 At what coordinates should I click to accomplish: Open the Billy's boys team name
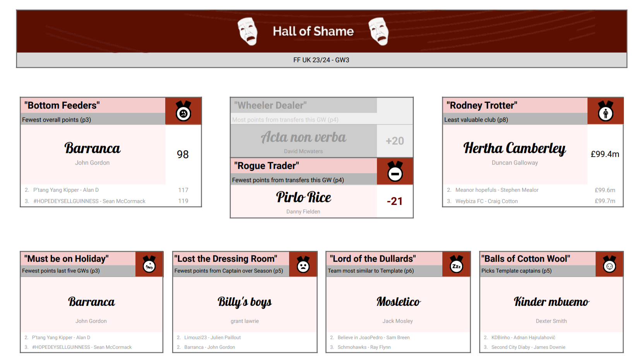click(245, 302)
